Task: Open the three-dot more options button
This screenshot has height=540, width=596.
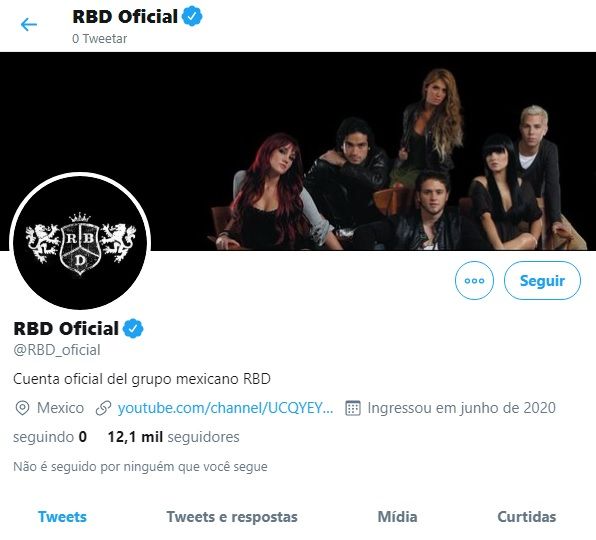Action: click(x=474, y=280)
